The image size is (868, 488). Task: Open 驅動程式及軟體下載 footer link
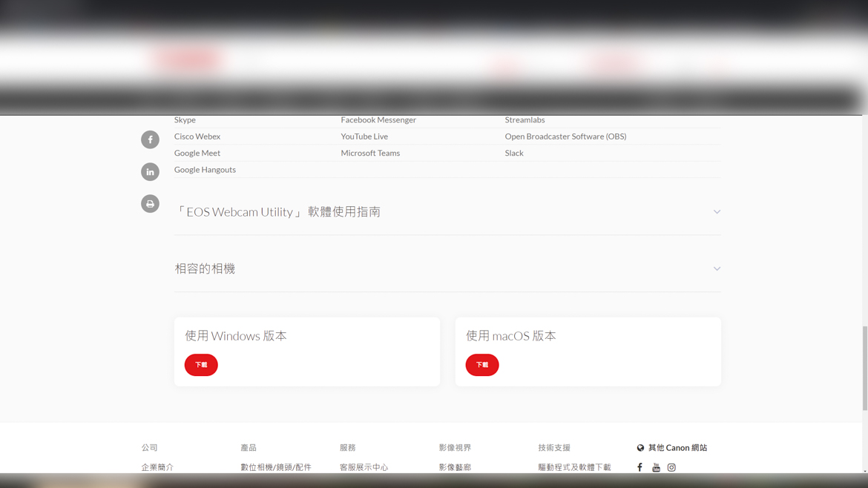(x=575, y=467)
